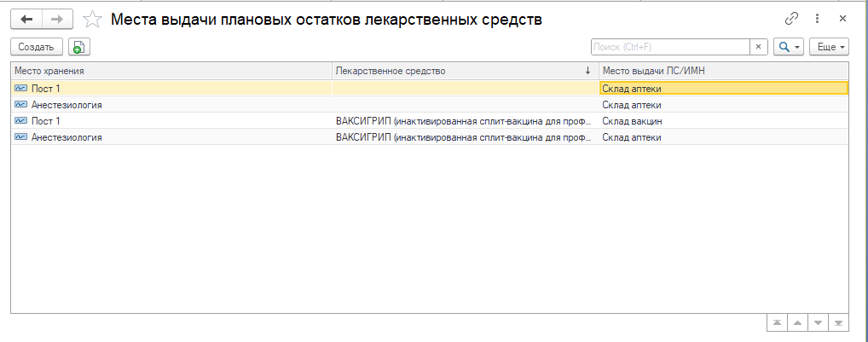
Task: Click the highlighted Склад аптеки cell in the first row
Action: coord(723,88)
